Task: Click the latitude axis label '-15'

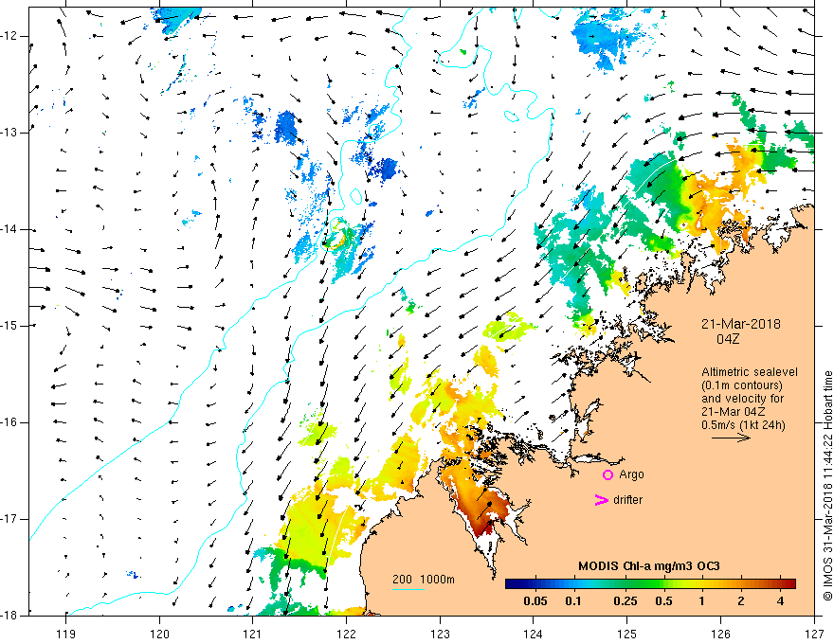Action: (10, 326)
